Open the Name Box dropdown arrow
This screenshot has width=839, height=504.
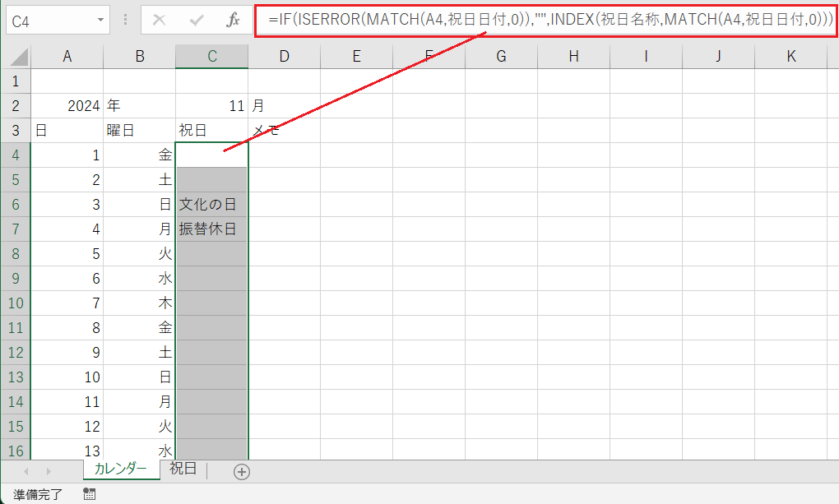[x=100, y=20]
